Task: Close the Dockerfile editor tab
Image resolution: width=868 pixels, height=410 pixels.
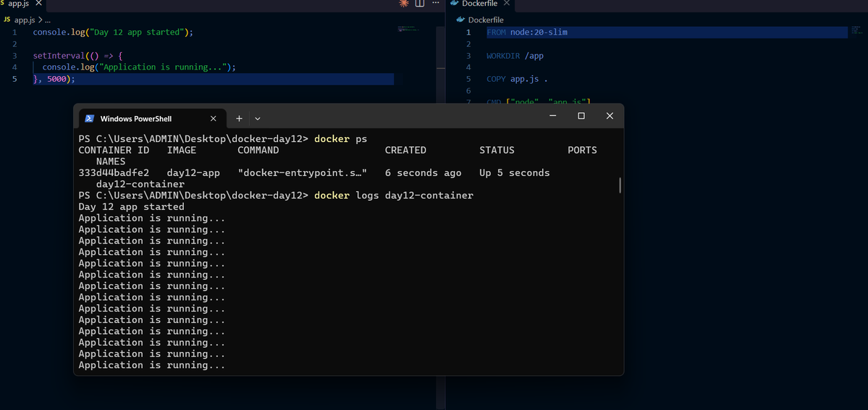Action: [x=505, y=4]
